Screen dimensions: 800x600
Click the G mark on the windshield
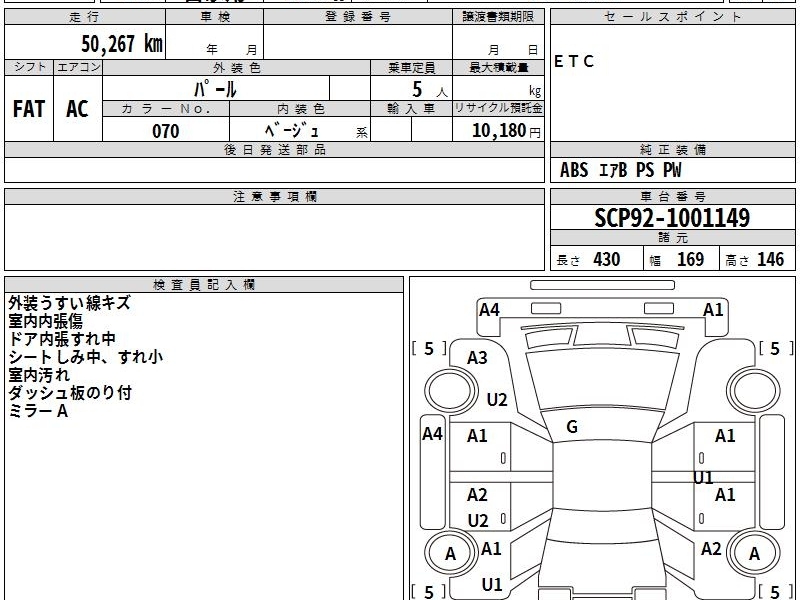coord(572,427)
